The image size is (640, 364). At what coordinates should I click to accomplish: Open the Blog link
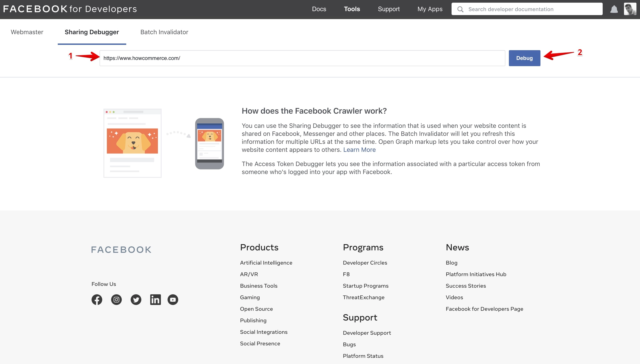point(451,263)
